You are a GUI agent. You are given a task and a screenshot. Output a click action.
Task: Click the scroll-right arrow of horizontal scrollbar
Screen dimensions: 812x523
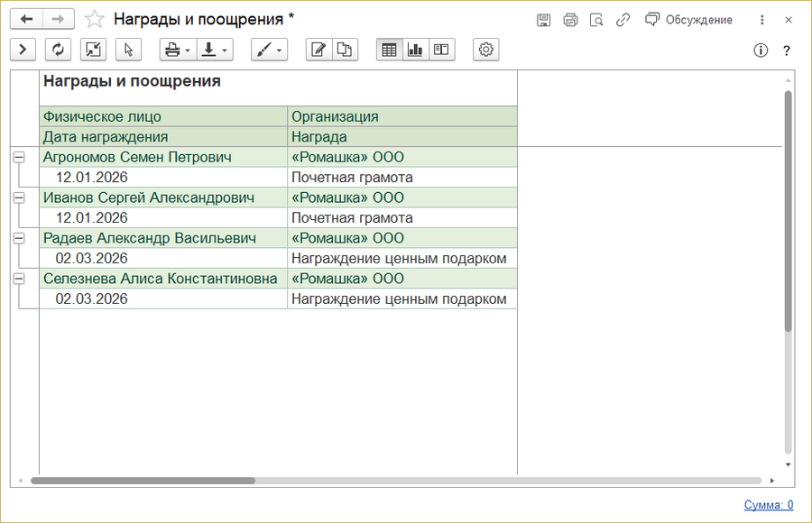point(771,481)
